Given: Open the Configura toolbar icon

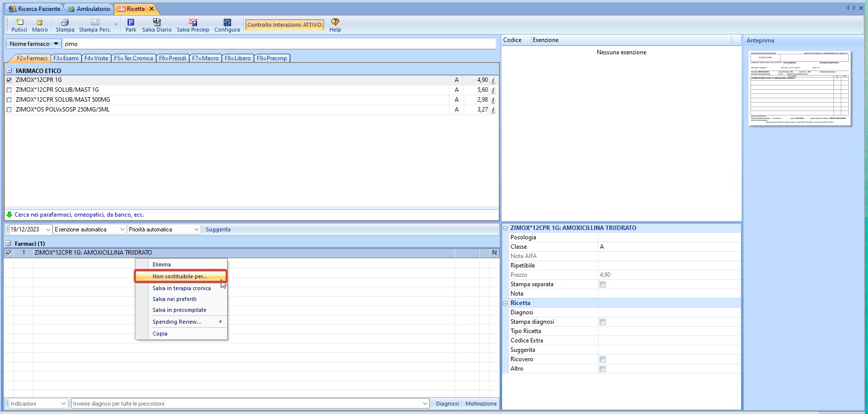Looking at the screenshot, I should pos(227,25).
